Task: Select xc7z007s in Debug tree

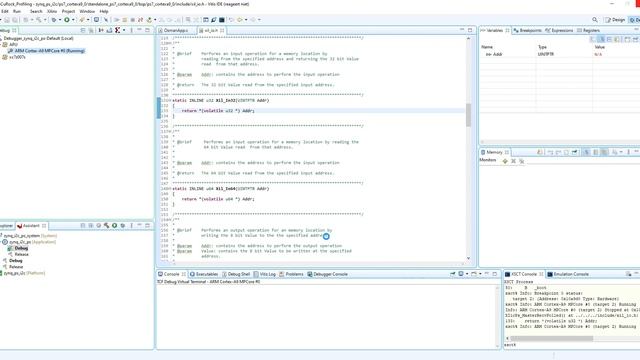Action: pyautogui.click(x=17, y=57)
